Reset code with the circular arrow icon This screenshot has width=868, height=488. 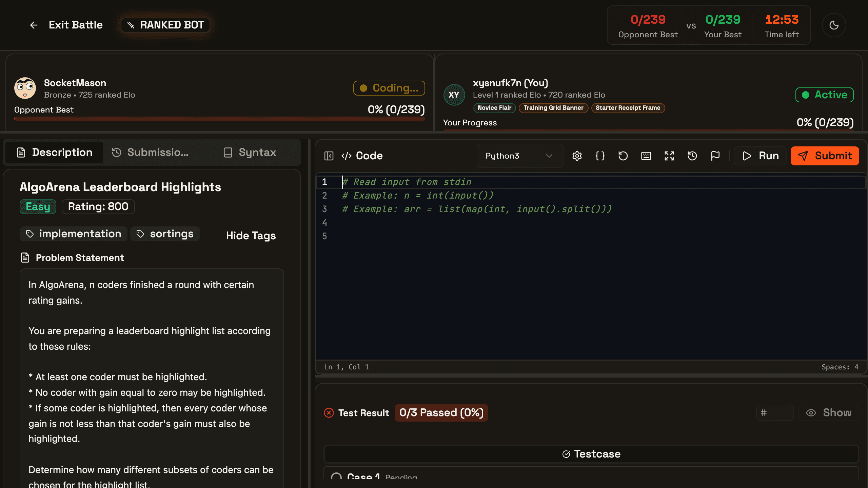click(623, 156)
